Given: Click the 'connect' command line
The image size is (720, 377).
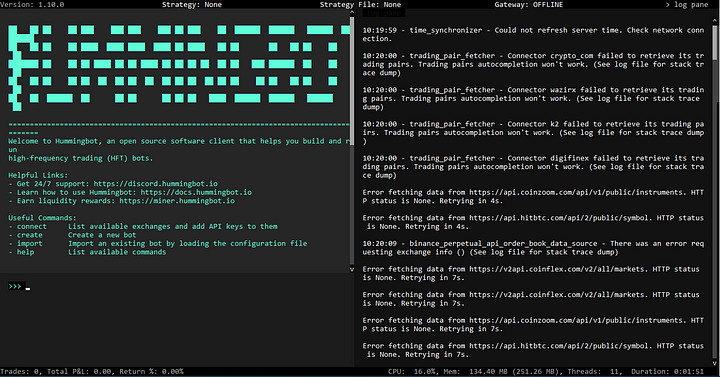Looking at the screenshot, I should coord(143,226).
